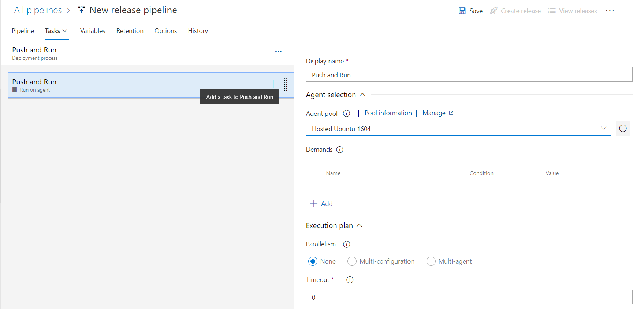
Task: Click the Display name input field
Action: tap(469, 75)
